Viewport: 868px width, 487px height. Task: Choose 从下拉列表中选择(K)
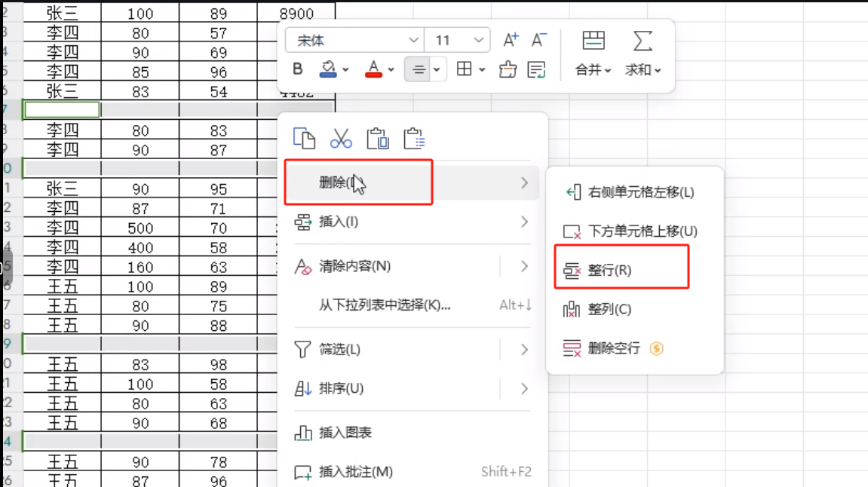coord(411,305)
